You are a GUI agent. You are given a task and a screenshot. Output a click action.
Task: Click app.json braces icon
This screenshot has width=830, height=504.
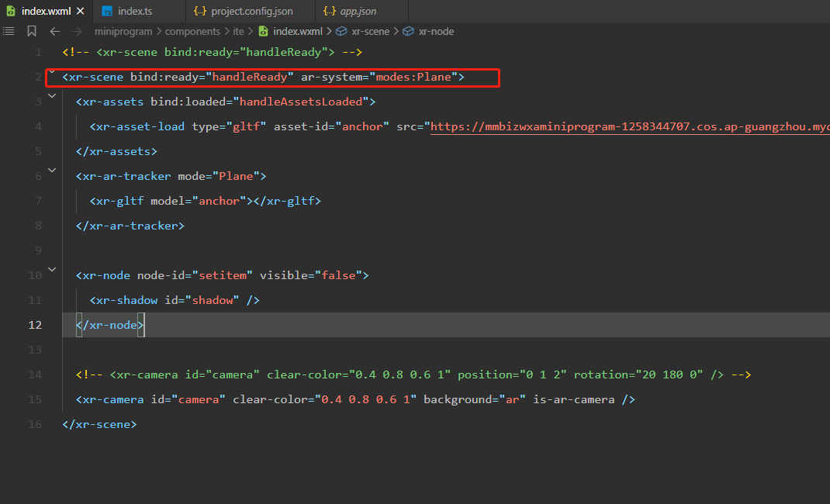click(x=329, y=11)
